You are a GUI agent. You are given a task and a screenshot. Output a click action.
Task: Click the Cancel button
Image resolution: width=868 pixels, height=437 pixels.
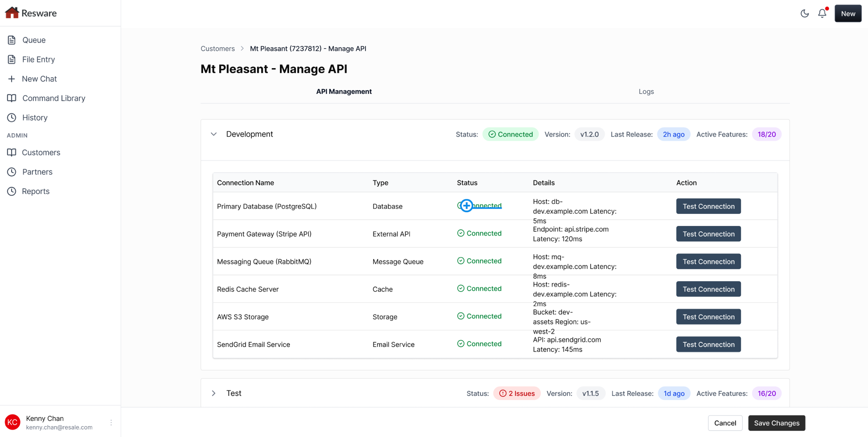pos(725,423)
